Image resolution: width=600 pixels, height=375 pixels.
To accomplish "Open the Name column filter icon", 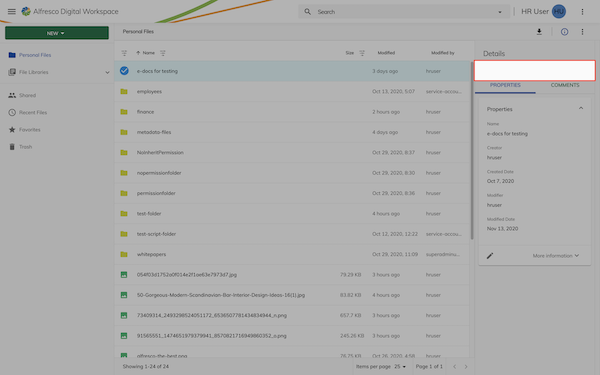I will [163, 53].
